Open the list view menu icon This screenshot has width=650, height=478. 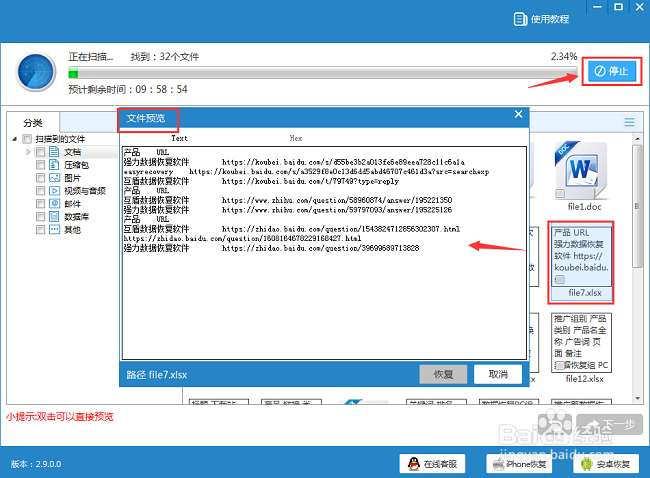(629, 122)
